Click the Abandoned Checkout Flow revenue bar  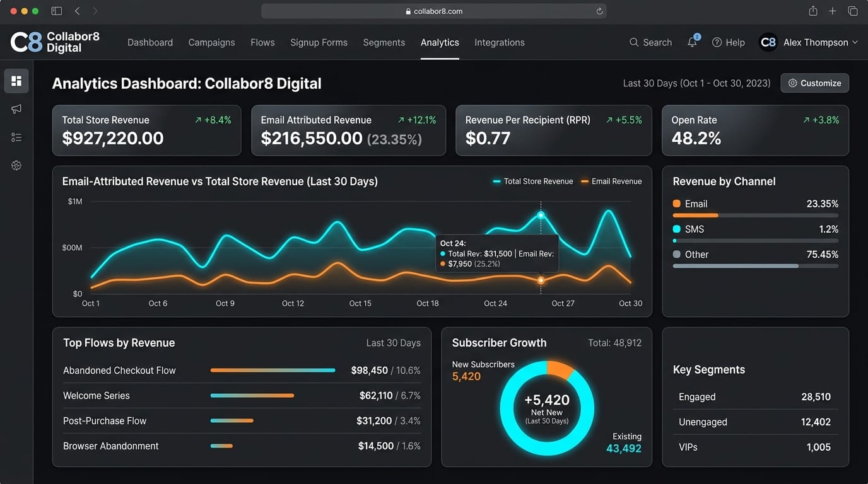[x=273, y=371]
